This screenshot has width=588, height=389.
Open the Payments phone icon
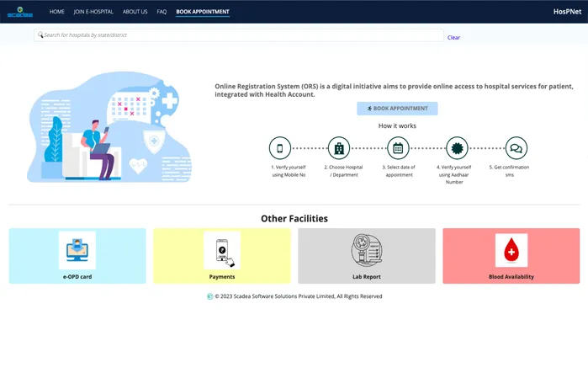(222, 250)
